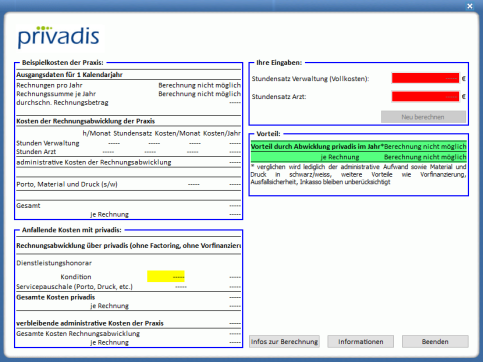This screenshot has width=483, height=362.
Task: Click the 'Kosten/Monat' column header
Action: tap(178, 133)
